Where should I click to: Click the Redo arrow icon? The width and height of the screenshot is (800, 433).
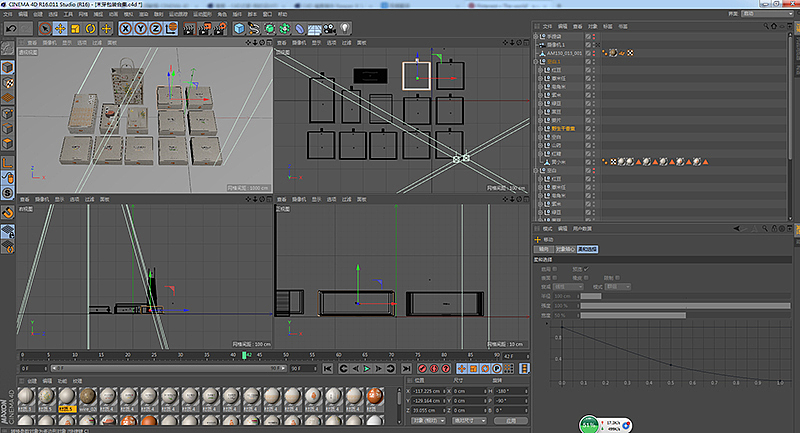tap(26, 29)
